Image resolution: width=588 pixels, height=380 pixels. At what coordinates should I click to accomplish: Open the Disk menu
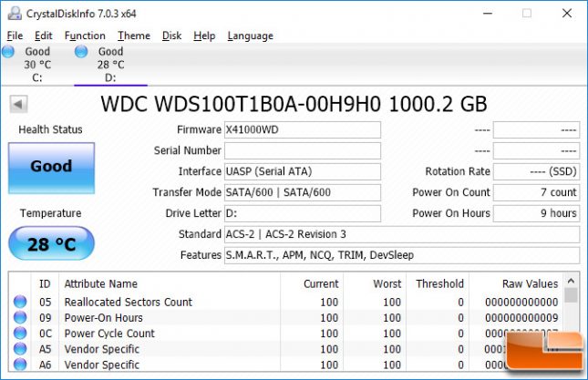tap(171, 36)
